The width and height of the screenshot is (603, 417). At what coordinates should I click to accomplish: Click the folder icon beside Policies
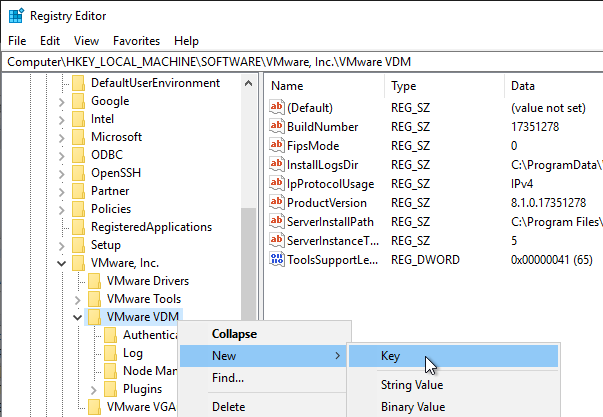coord(78,209)
